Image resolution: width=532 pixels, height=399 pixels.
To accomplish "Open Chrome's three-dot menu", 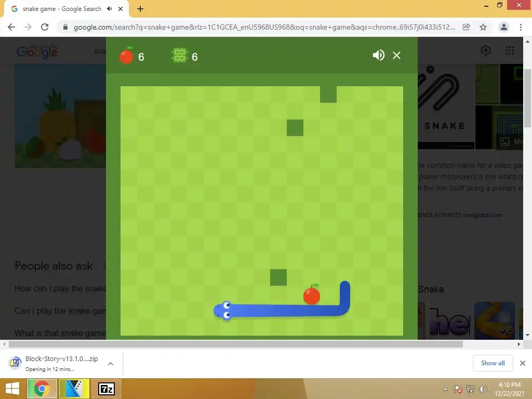I will coord(521,27).
